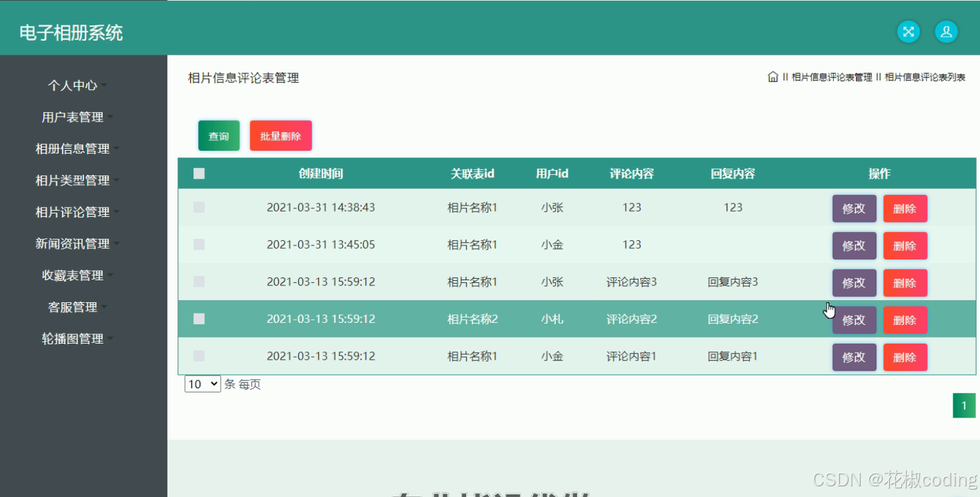Expand the 相册信息管理 sidebar menu

(77, 149)
